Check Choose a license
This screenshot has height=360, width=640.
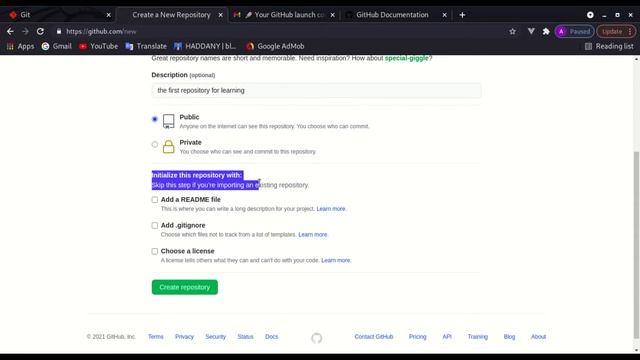(x=155, y=251)
